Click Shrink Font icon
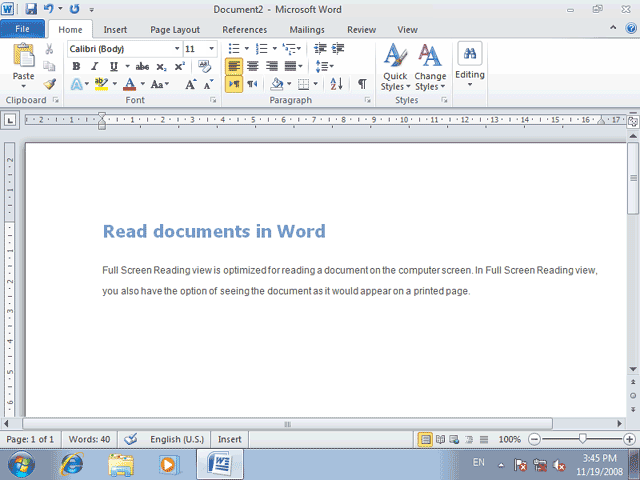Image resolution: width=640 pixels, height=480 pixels. [x=208, y=84]
